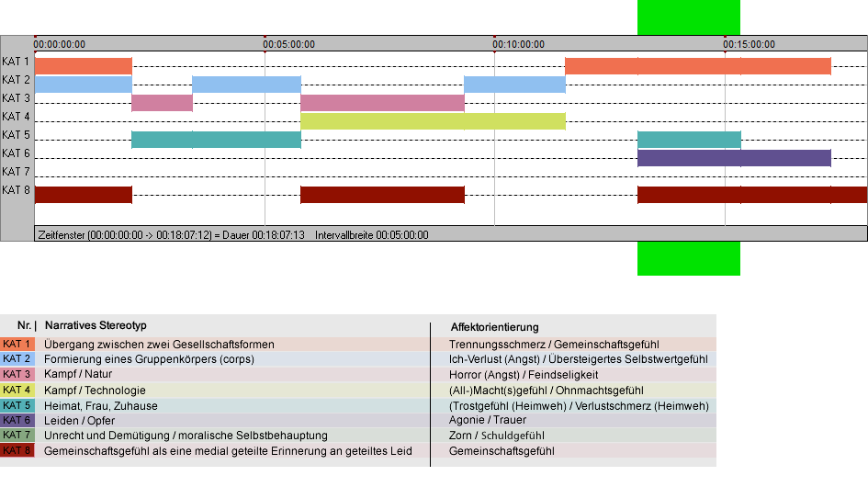868x487 pixels.
Task: Click short teal KAT 5 segment before 00:15:00:00
Action: 689,140
